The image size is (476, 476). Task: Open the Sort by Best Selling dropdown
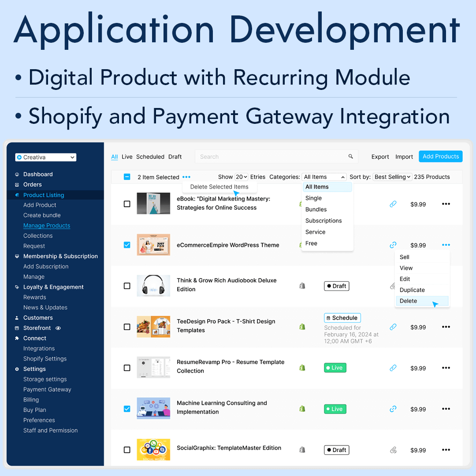click(392, 177)
